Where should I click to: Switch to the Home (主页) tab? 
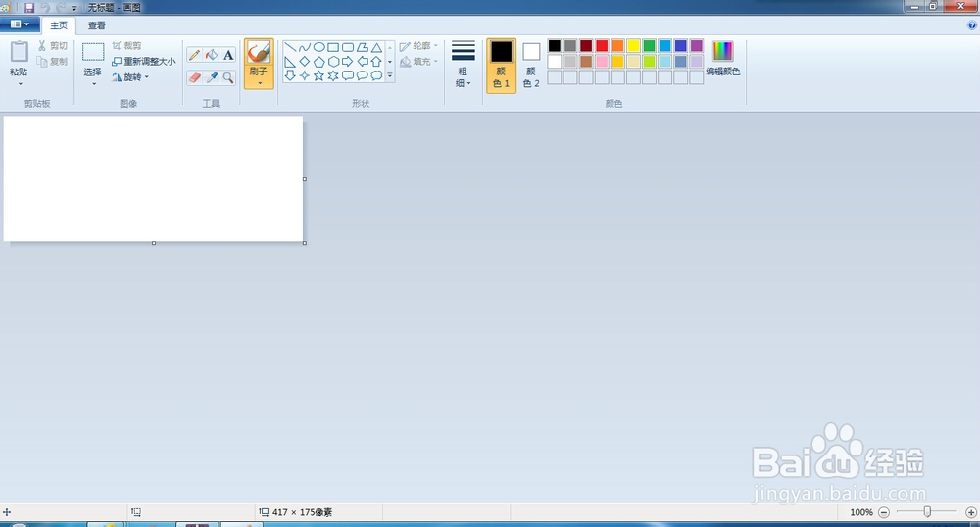pyautogui.click(x=59, y=25)
